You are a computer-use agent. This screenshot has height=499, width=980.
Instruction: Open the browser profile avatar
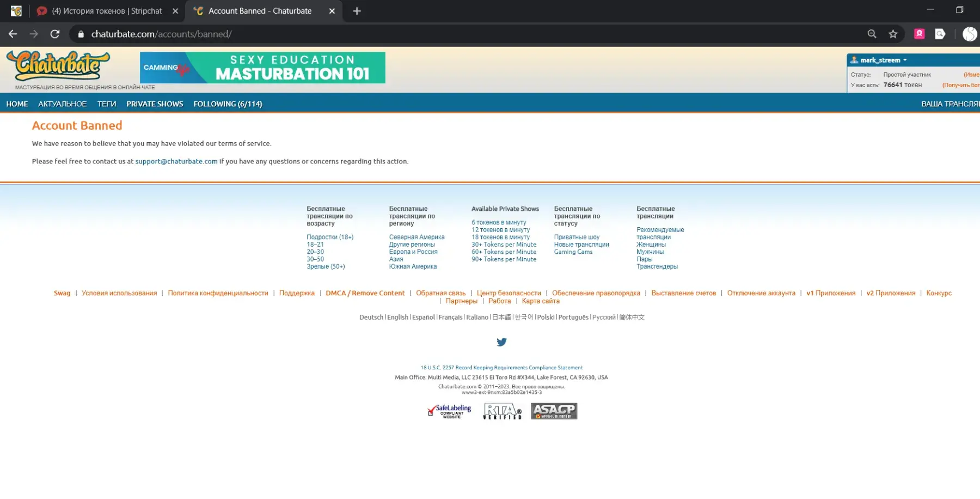[x=970, y=34]
